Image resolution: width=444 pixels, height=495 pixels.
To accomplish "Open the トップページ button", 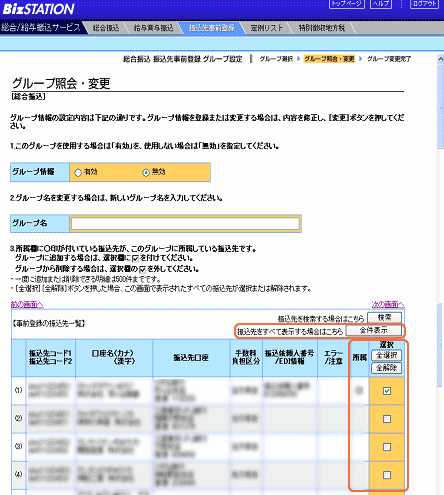I will pos(347,4).
